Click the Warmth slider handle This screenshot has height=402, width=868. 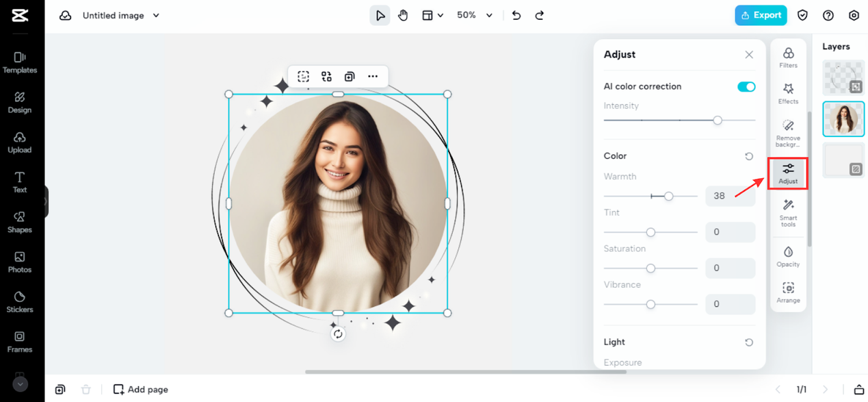point(669,196)
